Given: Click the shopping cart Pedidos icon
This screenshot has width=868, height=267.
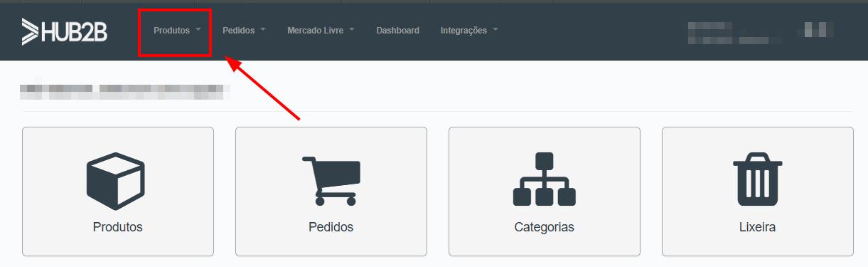Looking at the screenshot, I should point(331,180).
